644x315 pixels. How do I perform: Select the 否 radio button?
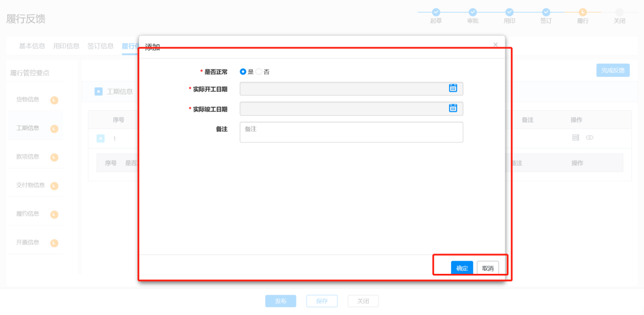tap(259, 72)
